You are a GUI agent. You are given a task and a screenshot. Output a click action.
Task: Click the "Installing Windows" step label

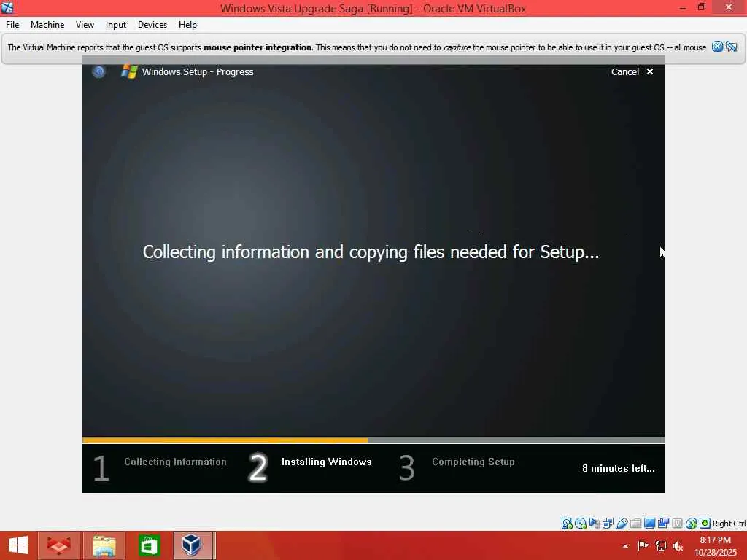(326, 462)
